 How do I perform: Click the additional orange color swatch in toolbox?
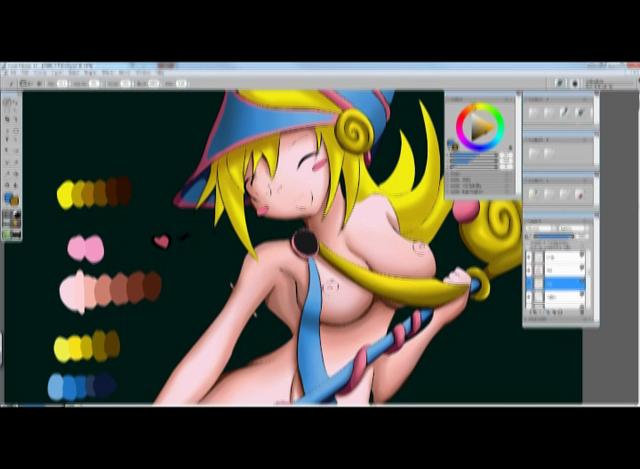click(15, 200)
